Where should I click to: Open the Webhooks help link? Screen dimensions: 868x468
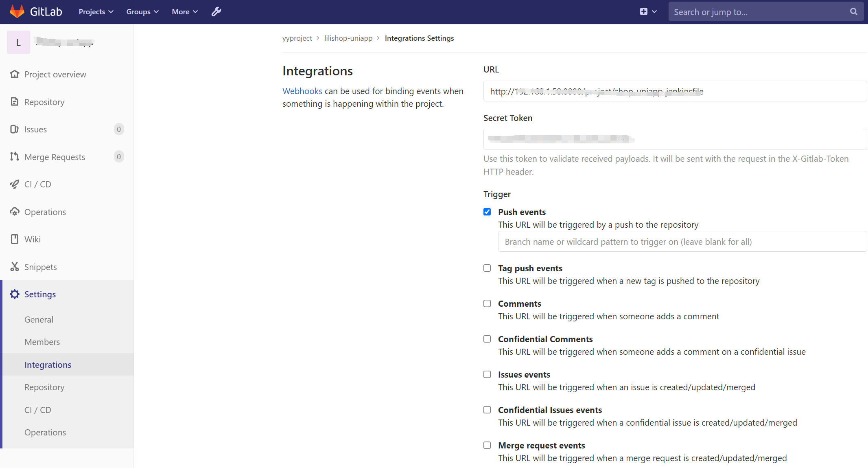point(302,91)
